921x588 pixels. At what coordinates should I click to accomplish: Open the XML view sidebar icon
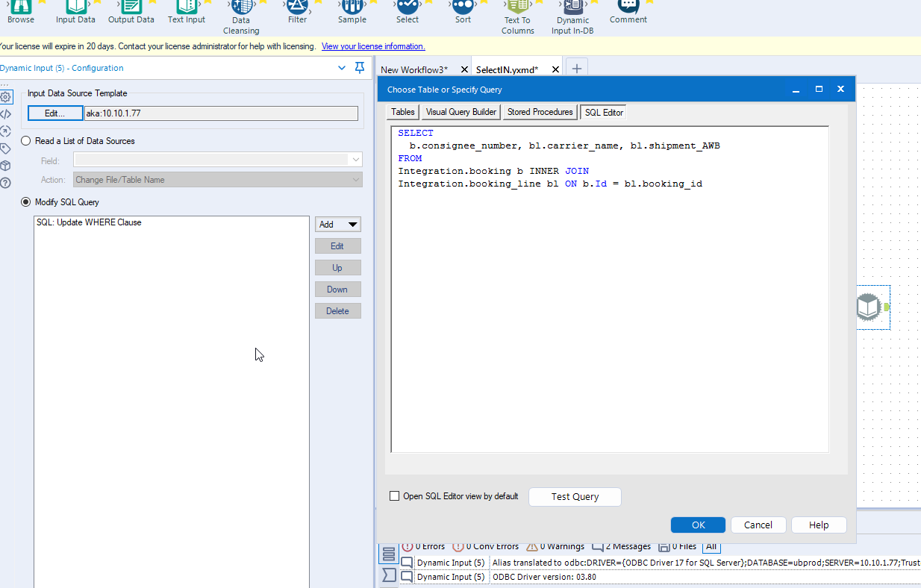click(x=6, y=114)
